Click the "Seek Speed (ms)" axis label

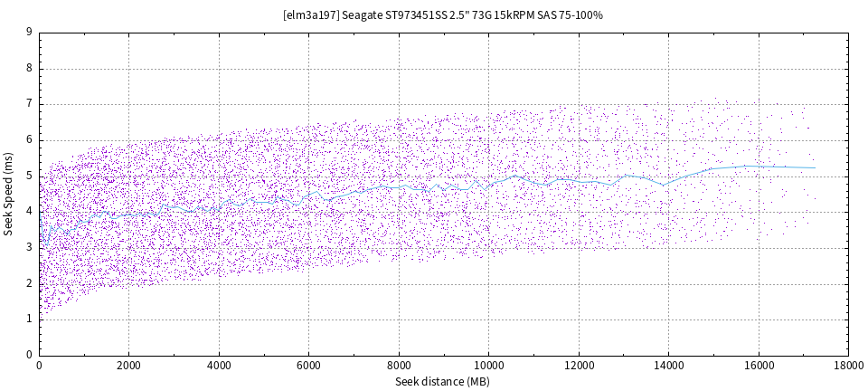9,194
